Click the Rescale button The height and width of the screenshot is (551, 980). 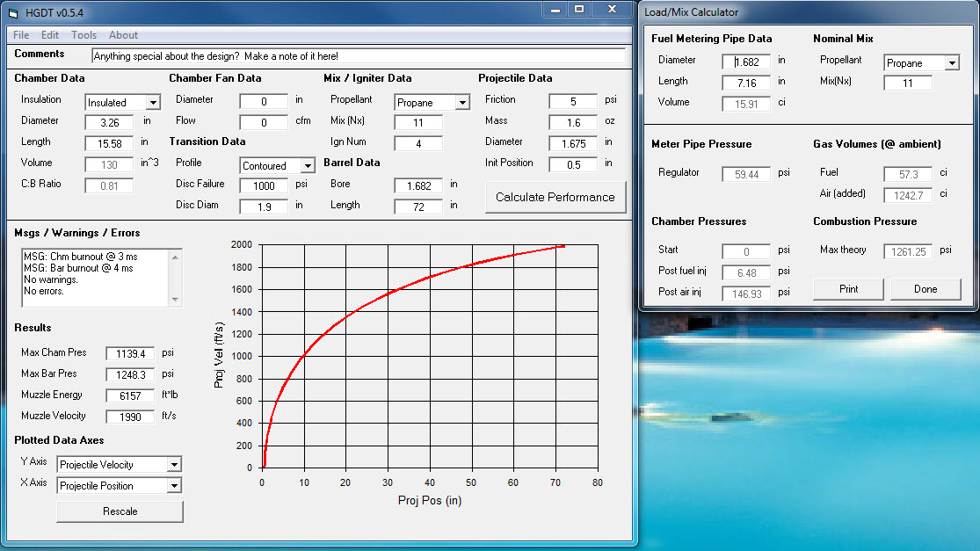(120, 511)
